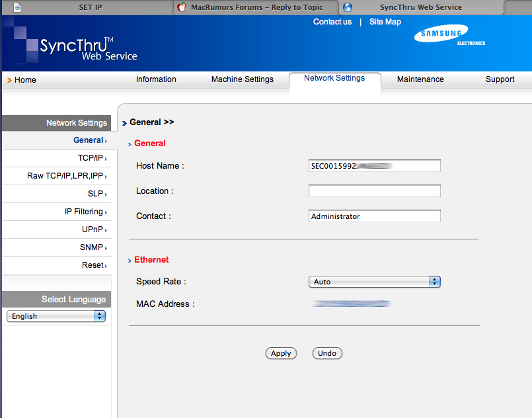The image size is (532, 418).
Task: Open UPnP settings in the sidebar
Action: pos(93,230)
